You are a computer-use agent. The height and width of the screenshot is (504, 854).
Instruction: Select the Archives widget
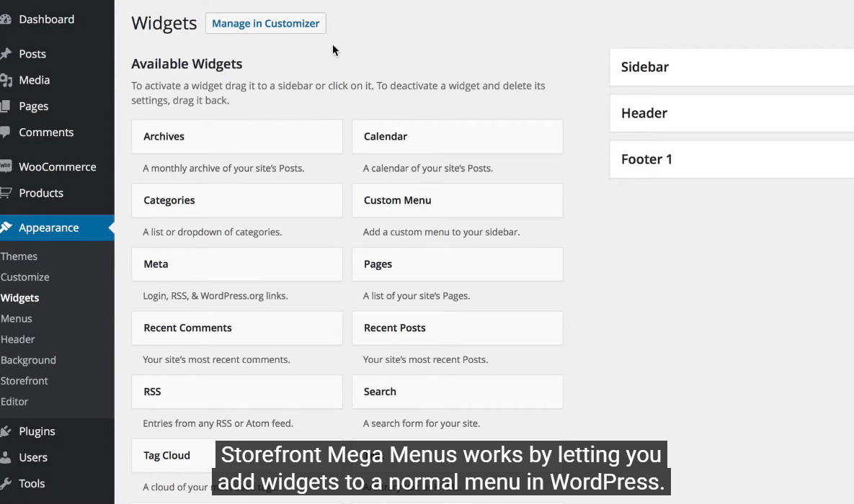point(236,137)
